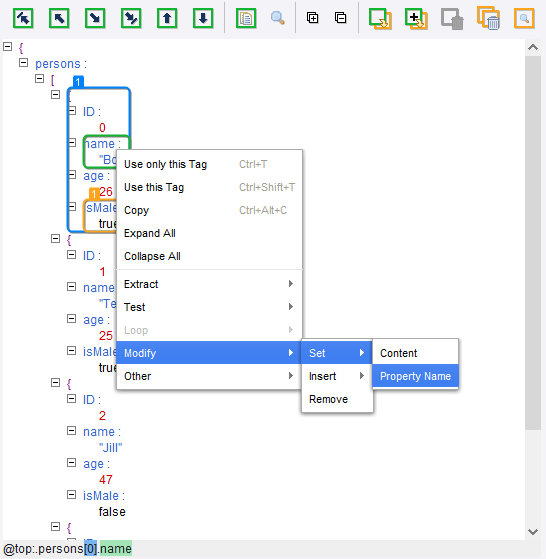546x559 pixels.
Task: Click the "Jill" string value
Action: [x=110, y=448]
